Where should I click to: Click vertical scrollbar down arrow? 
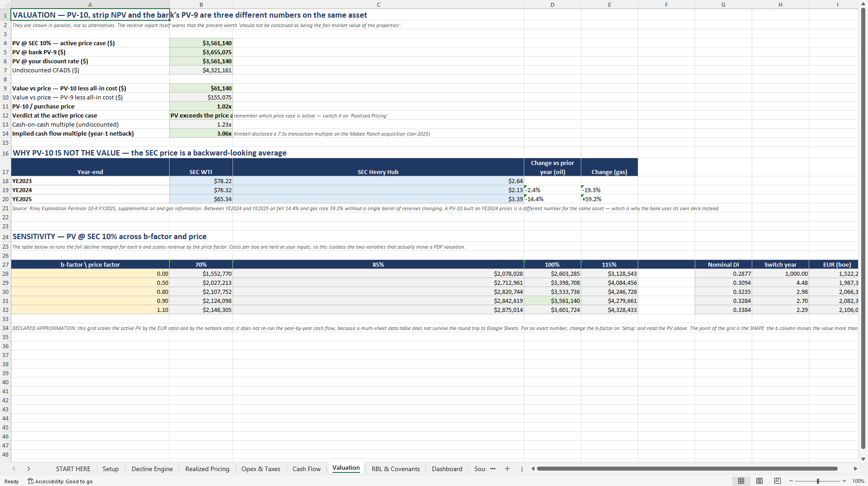(863, 459)
